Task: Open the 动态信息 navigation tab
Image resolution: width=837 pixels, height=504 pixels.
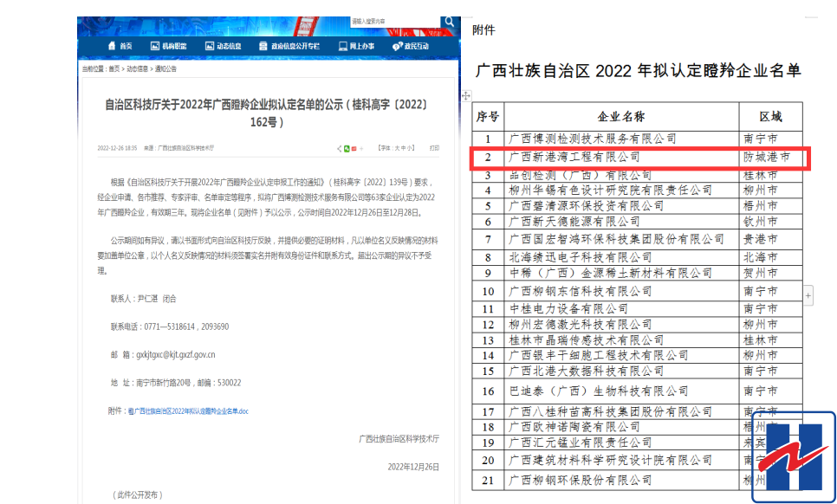Action: coord(229,46)
